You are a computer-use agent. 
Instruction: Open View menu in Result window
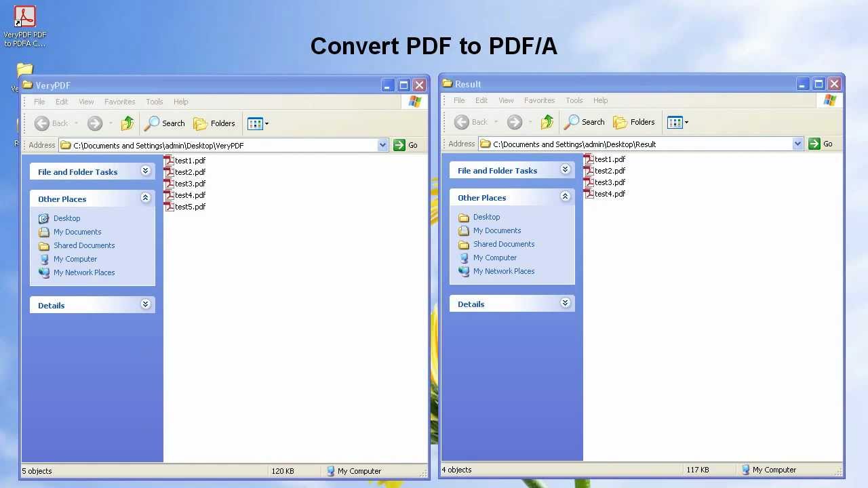pyautogui.click(x=506, y=100)
